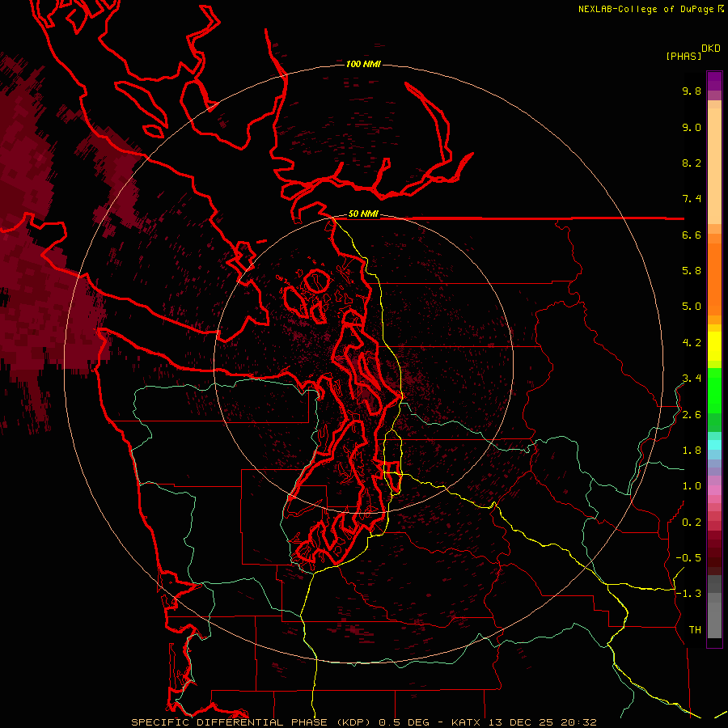This screenshot has height=728, width=728.
Task: Select the 1.8 legend value
Action: coord(692,451)
